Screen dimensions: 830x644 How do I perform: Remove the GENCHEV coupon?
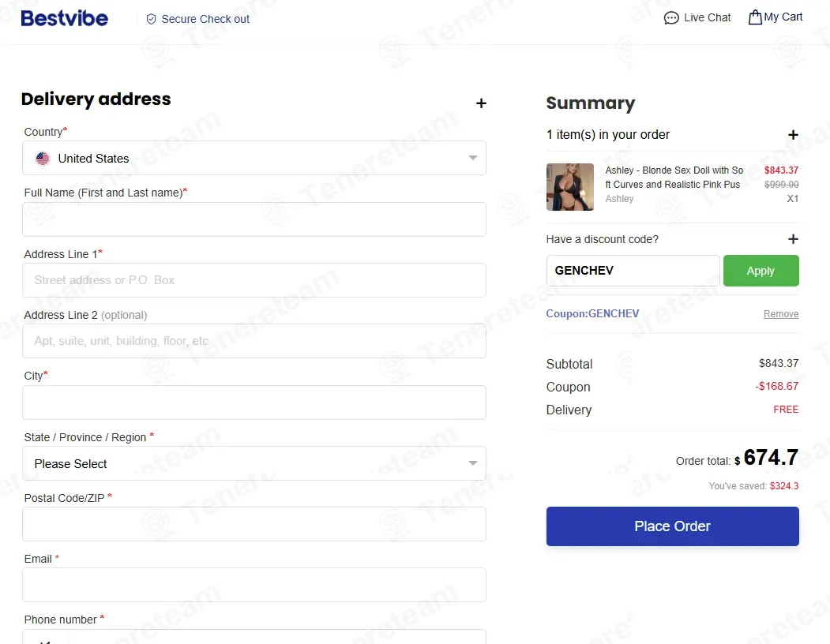(781, 314)
